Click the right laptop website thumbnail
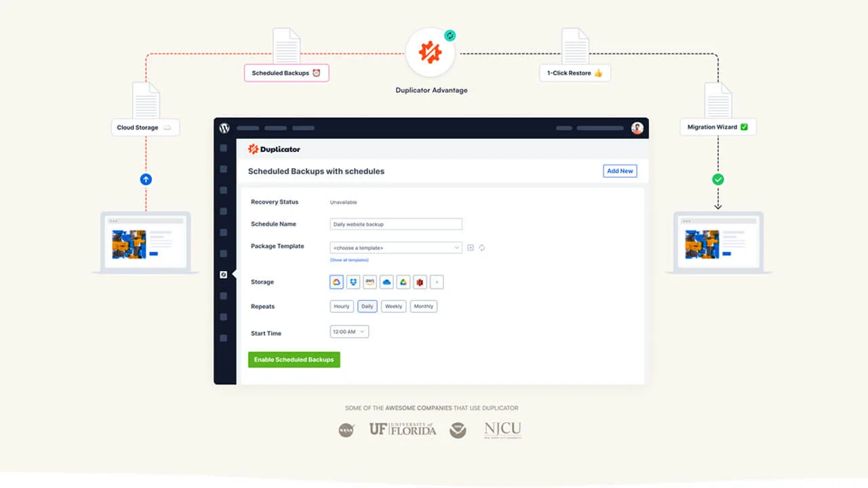Image resolution: width=868 pixels, height=488 pixels. click(x=702, y=244)
